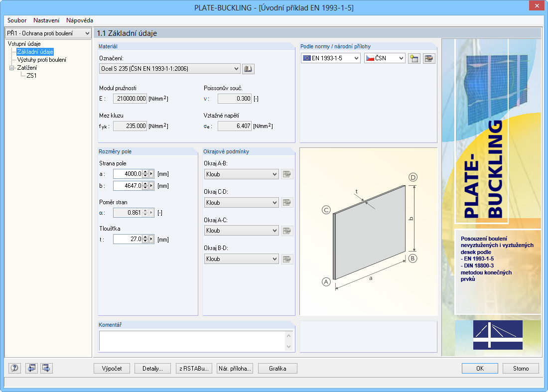Viewport: 548px width, 392px height.
Task: Select Výztuhy proti boulení tree item
Action: [41, 60]
